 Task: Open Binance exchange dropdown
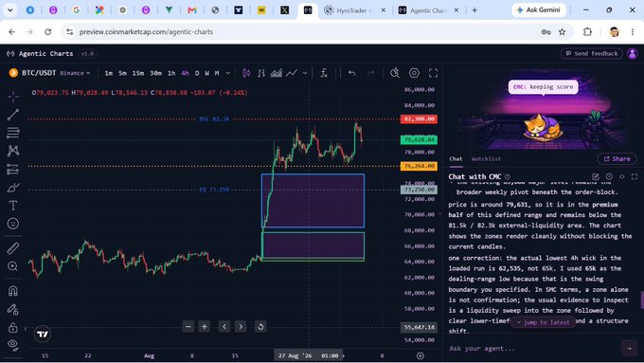(75, 73)
